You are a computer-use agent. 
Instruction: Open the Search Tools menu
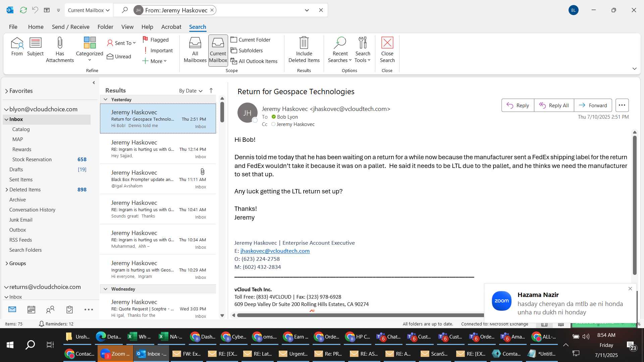pyautogui.click(x=363, y=50)
